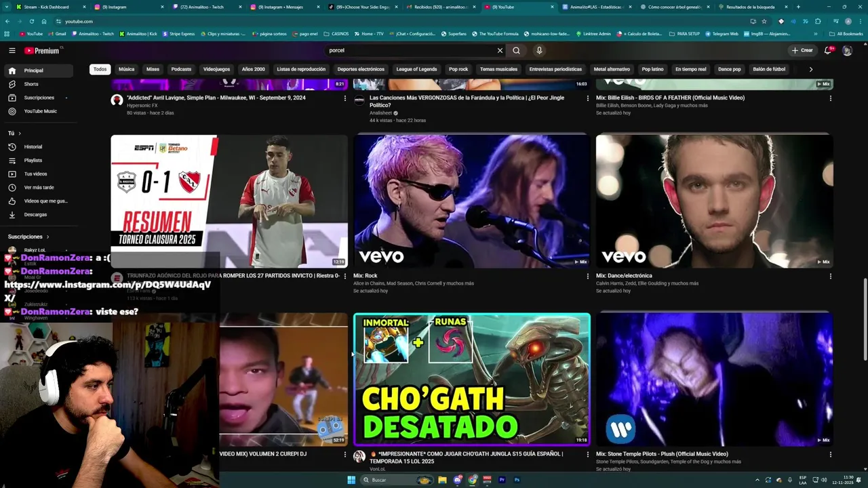This screenshot has width=868, height=488.
Task: Select the Videojuegos filter chip
Action: (x=217, y=69)
